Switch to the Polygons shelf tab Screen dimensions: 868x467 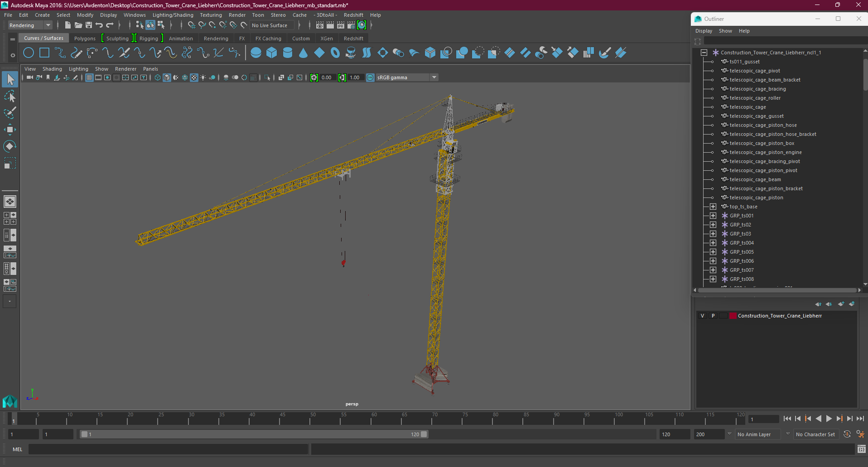[85, 39]
